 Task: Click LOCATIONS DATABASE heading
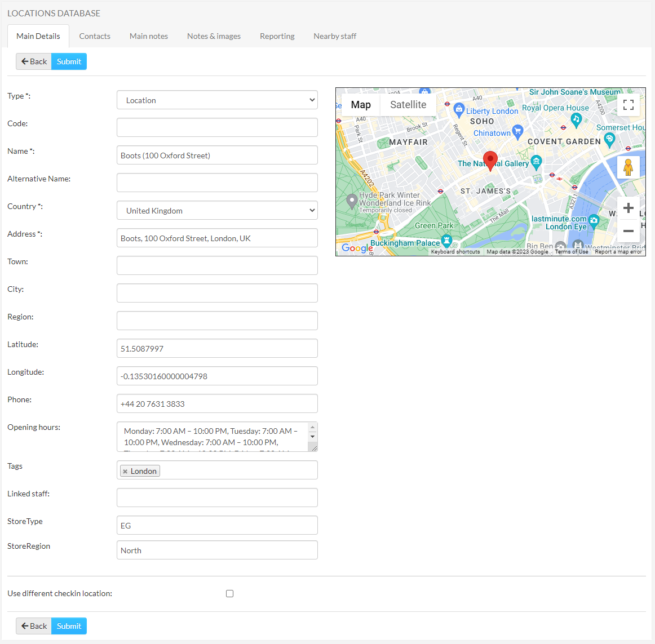[54, 14]
